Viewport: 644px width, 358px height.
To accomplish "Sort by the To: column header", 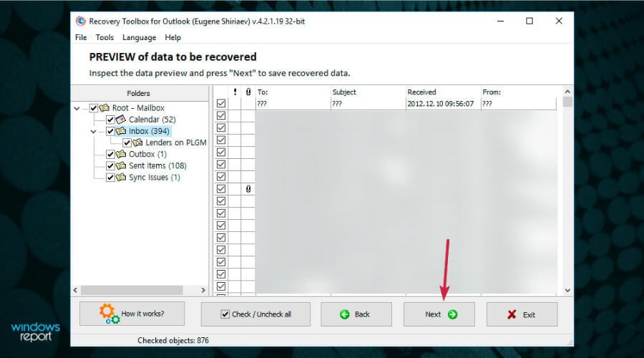I will point(293,92).
